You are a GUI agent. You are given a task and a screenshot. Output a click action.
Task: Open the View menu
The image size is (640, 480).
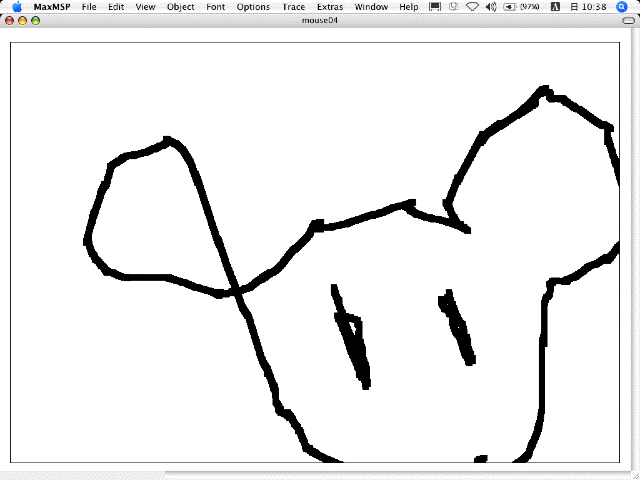(x=145, y=7)
